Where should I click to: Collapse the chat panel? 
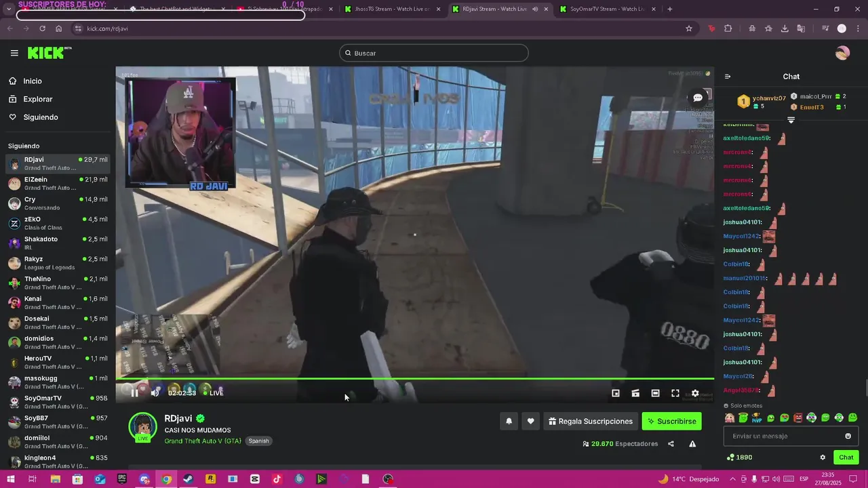(728, 77)
